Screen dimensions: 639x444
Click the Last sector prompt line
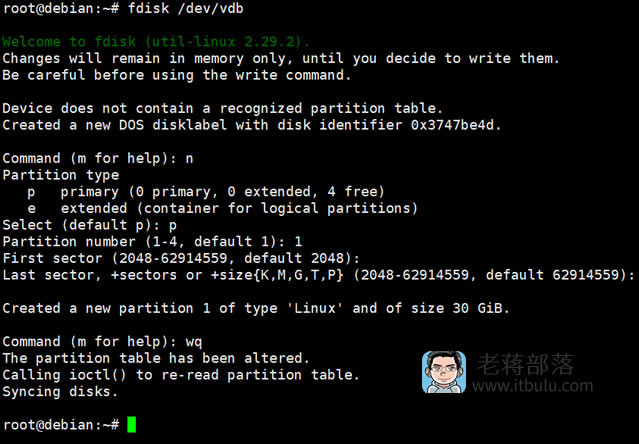(x=318, y=275)
